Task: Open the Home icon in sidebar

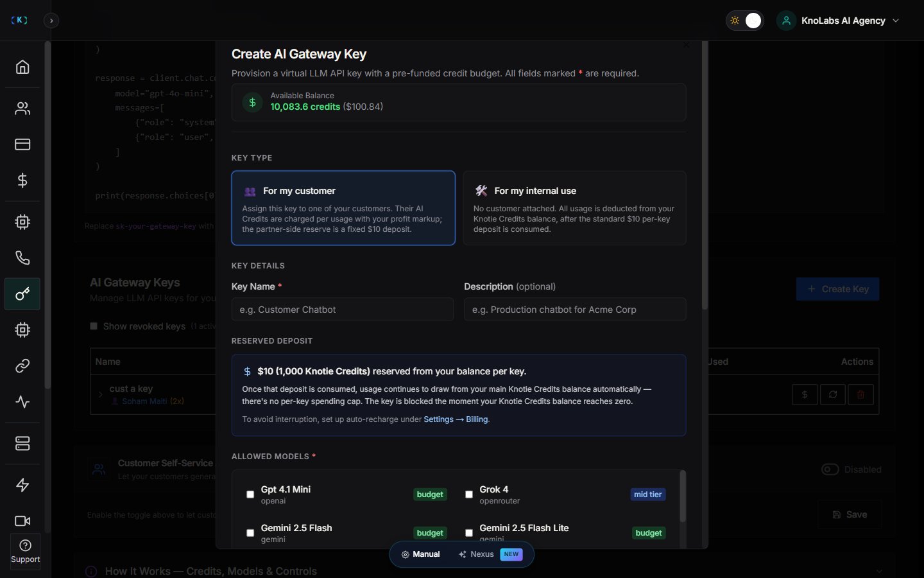Action: pos(22,67)
